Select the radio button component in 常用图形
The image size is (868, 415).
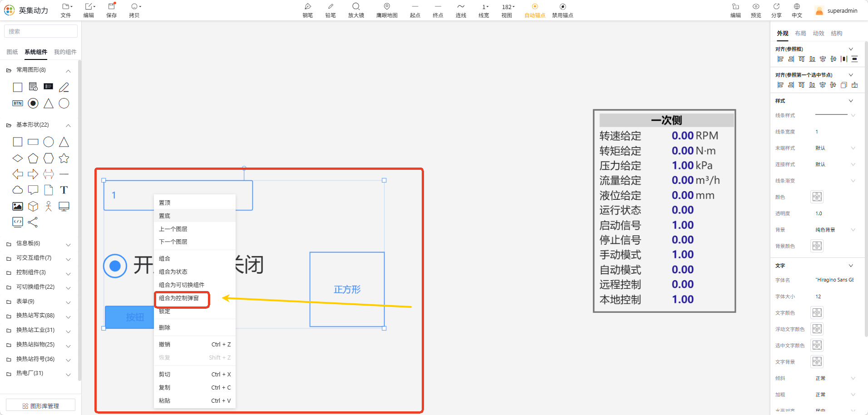(33, 104)
